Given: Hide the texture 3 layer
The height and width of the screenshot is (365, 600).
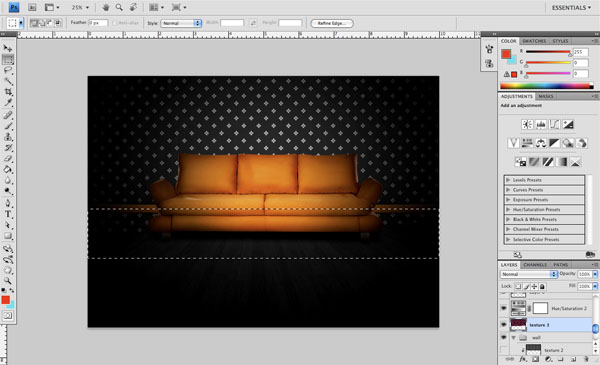Looking at the screenshot, I should tap(504, 324).
